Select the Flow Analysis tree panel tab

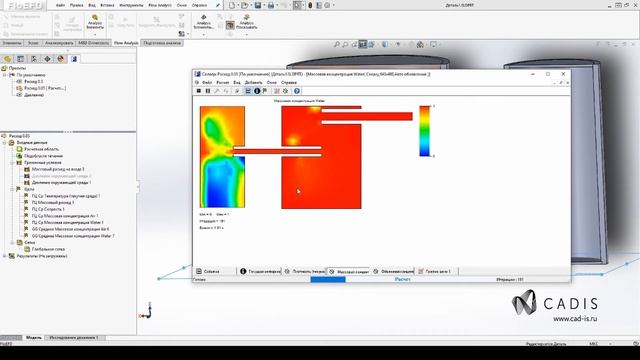click(74, 59)
